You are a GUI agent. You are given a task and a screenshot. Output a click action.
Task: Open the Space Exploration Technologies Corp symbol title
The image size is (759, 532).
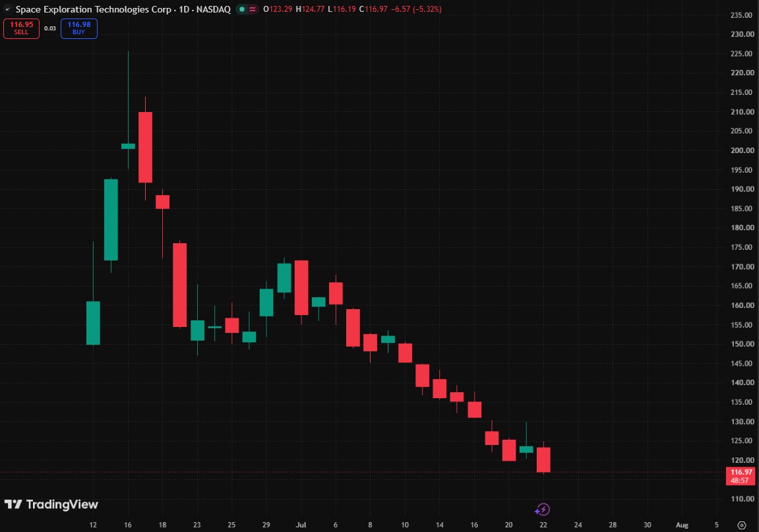pos(94,9)
